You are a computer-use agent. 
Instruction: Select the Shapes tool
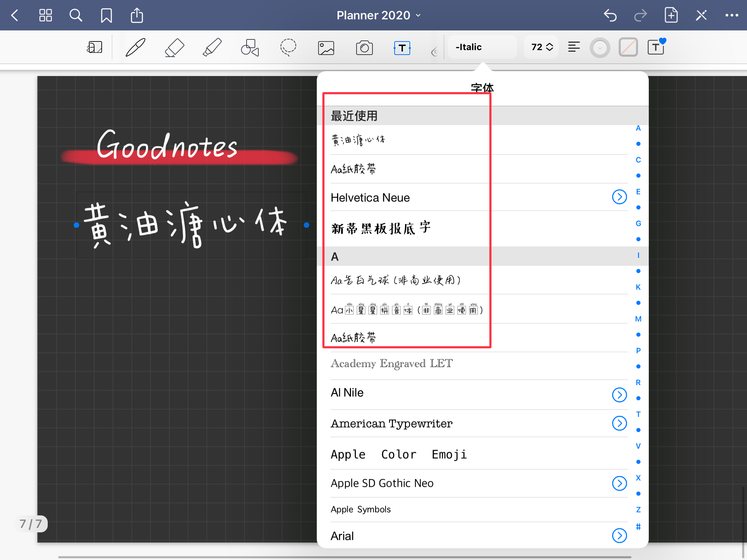tap(250, 47)
